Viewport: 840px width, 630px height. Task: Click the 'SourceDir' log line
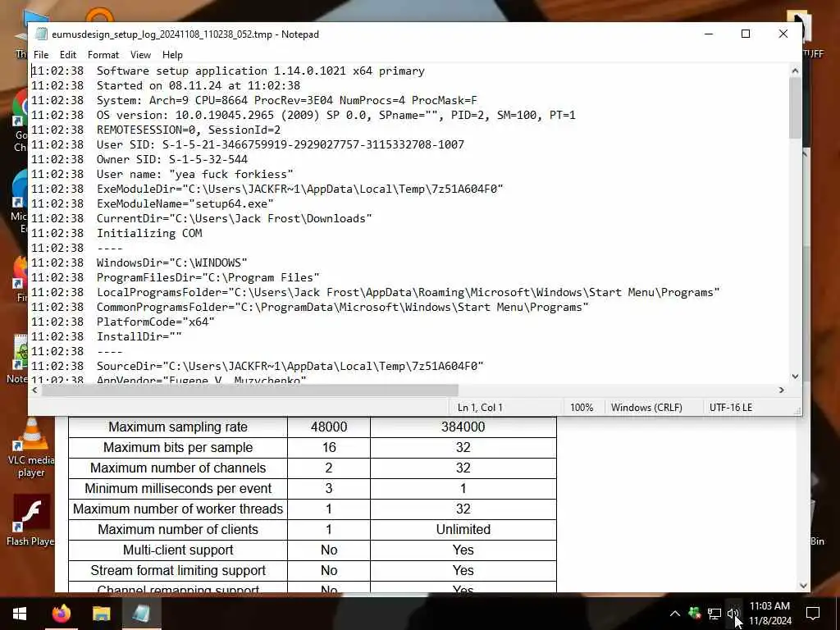pyautogui.click(x=290, y=366)
